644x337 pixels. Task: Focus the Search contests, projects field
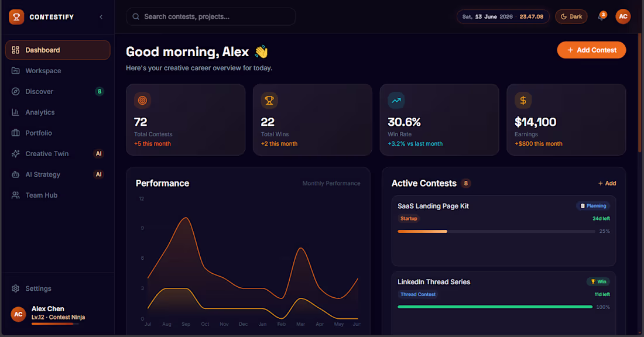211,17
